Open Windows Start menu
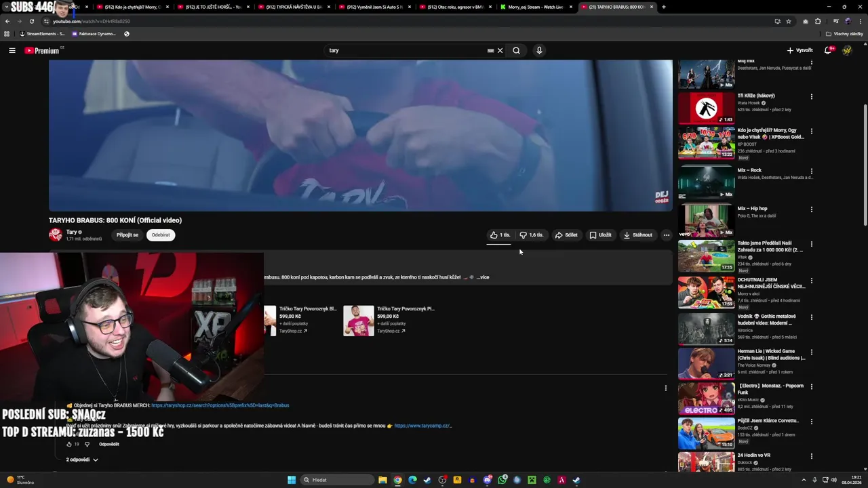This screenshot has height=488, width=868. click(x=292, y=480)
